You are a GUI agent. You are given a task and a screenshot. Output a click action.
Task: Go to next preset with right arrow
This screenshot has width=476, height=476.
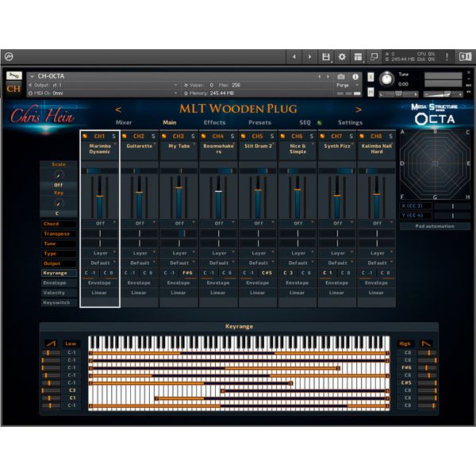tap(358, 109)
